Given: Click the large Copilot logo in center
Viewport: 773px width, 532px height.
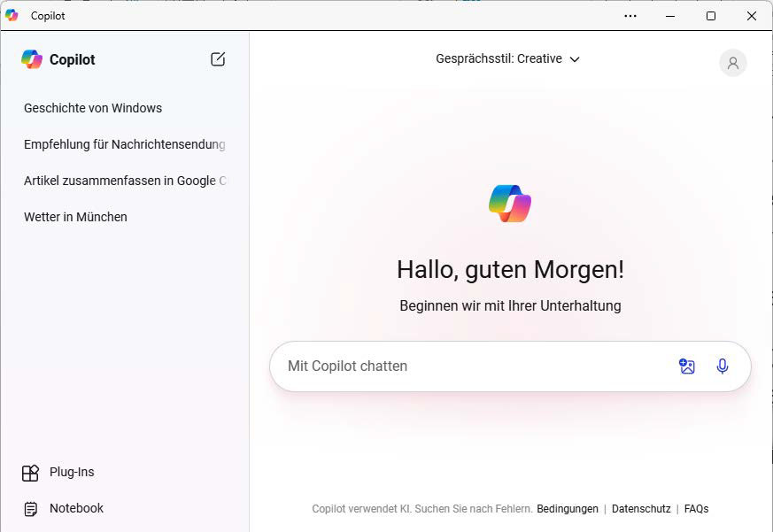Looking at the screenshot, I should (x=510, y=204).
